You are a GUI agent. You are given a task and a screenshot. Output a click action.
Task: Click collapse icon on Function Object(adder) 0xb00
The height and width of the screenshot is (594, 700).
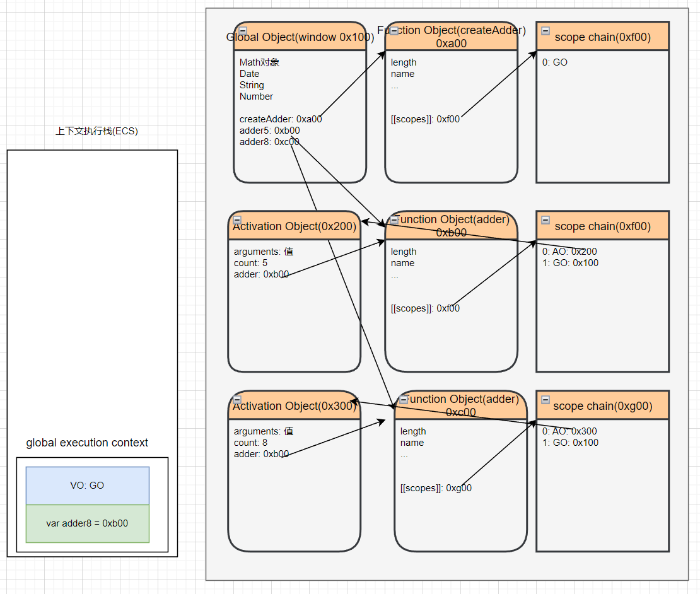click(394, 220)
